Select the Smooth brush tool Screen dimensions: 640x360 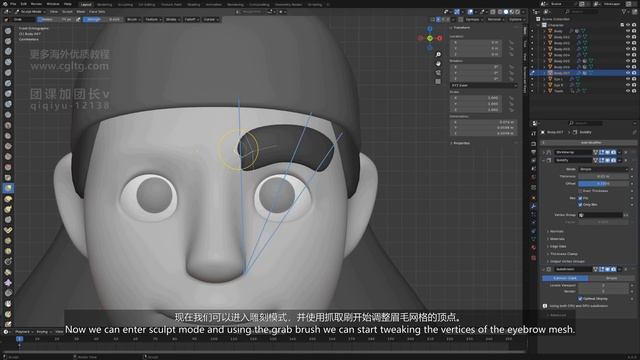pyautogui.click(x=8, y=125)
